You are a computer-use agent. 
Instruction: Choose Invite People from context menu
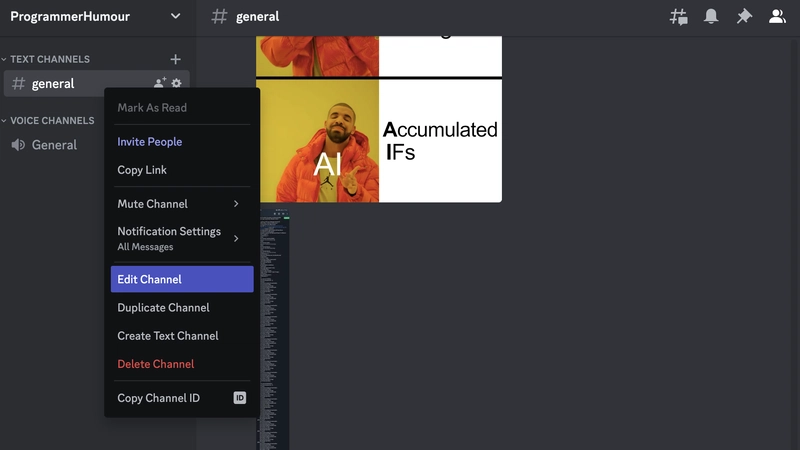coord(182,142)
